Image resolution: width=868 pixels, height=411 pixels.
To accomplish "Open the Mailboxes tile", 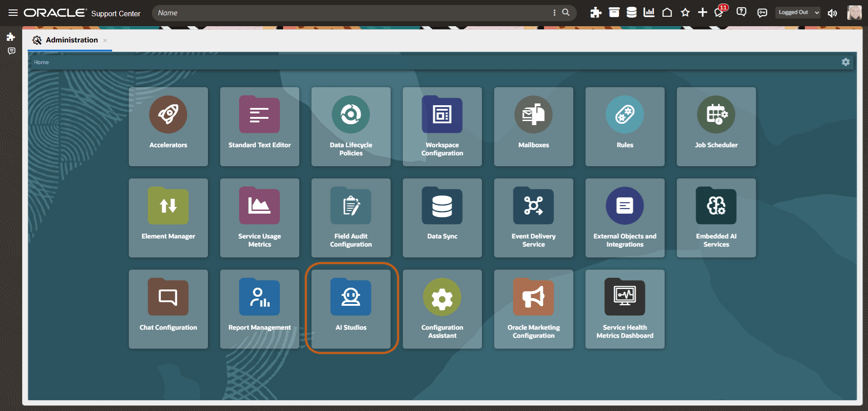I will (x=533, y=126).
